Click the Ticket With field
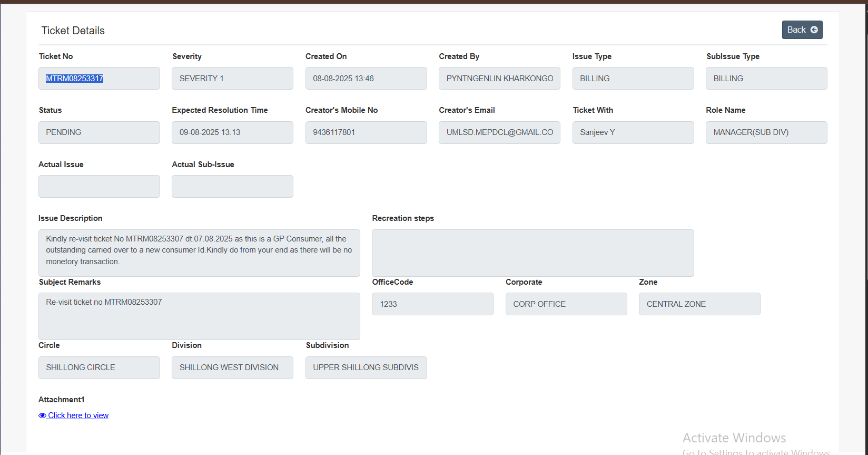 tap(633, 132)
